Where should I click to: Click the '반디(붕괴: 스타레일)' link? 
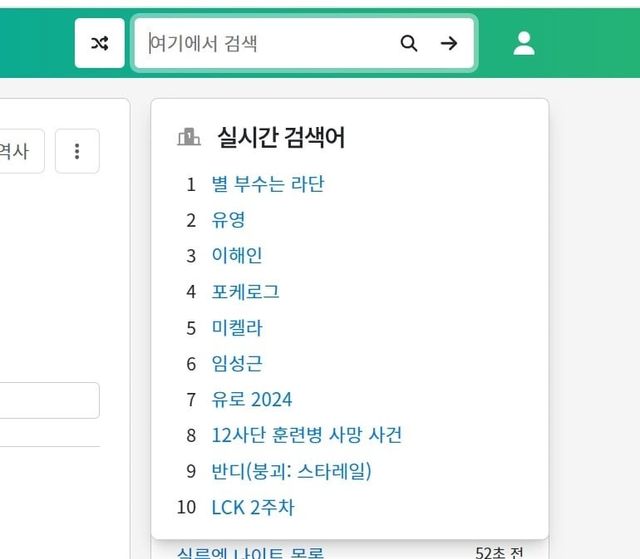click(x=291, y=472)
